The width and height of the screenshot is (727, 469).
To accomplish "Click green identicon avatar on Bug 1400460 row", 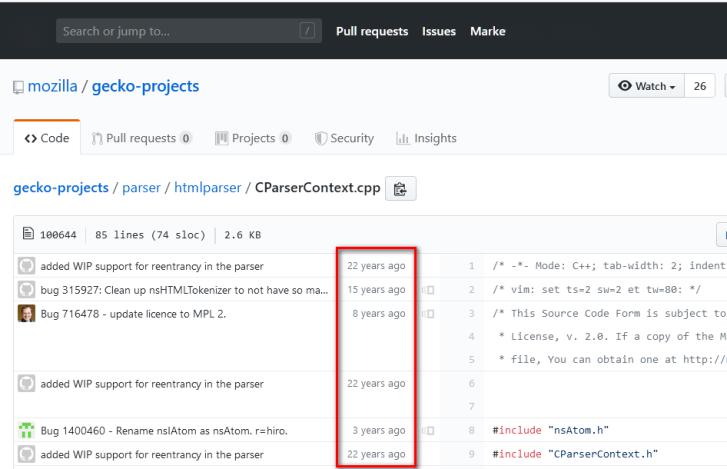I will point(26,431).
